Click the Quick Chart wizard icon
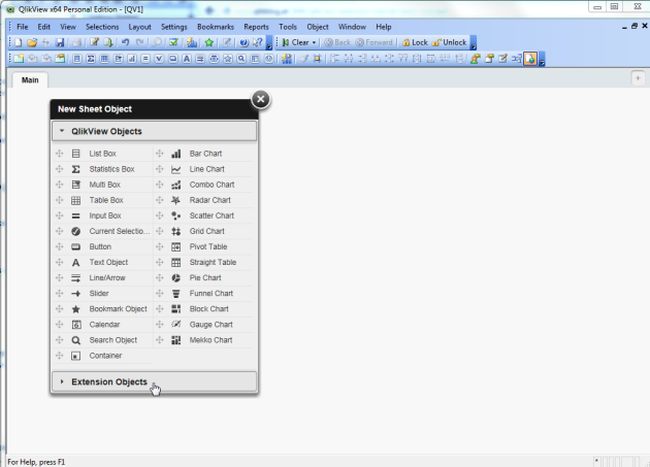The height and width of the screenshot is (467, 650). (x=192, y=42)
